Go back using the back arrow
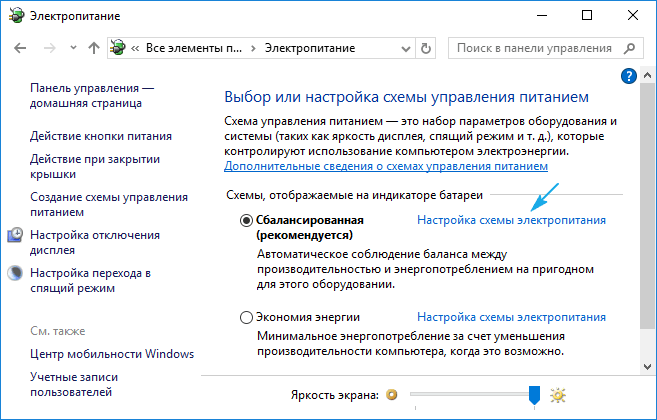The height and width of the screenshot is (420, 657). pyautogui.click(x=22, y=47)
